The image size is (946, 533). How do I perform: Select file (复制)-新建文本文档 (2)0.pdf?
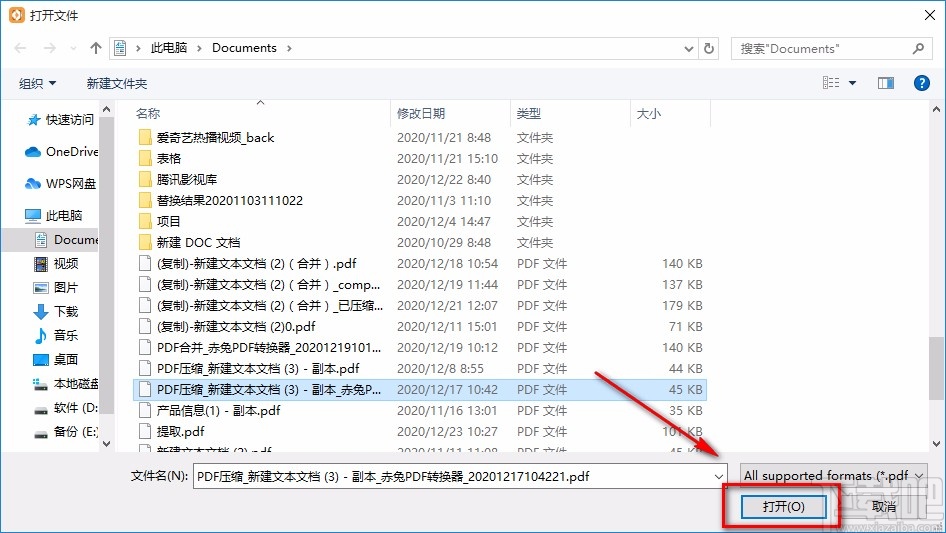pos(419,327)
